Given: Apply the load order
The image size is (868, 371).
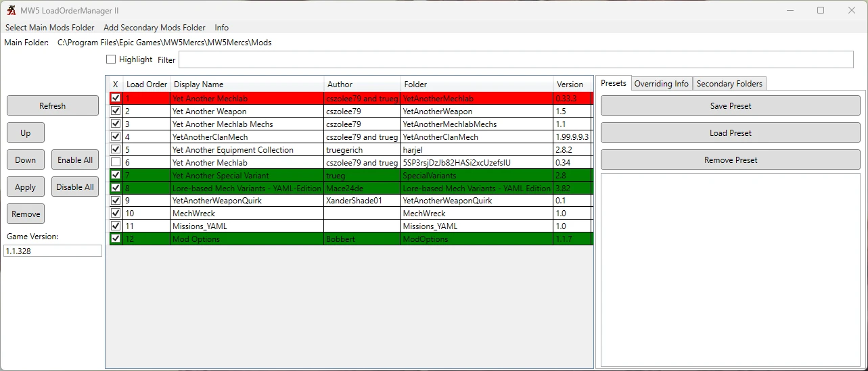Looking at the screenshot, I should coord(26,187).
